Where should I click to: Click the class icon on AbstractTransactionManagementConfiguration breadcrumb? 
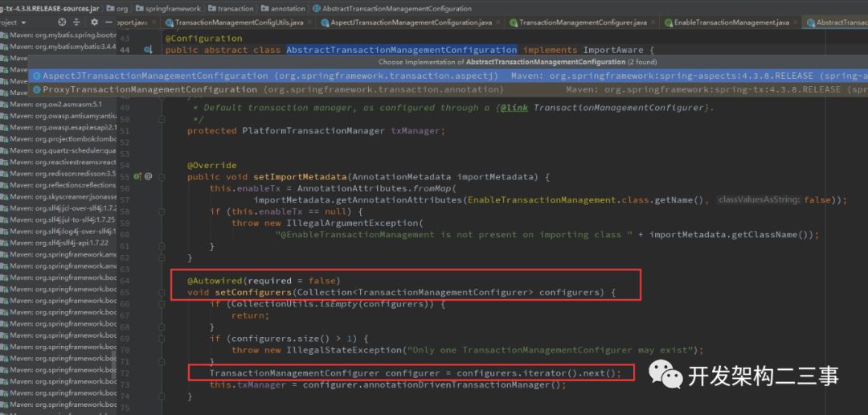pyautogui.click(x=316, y=8)
